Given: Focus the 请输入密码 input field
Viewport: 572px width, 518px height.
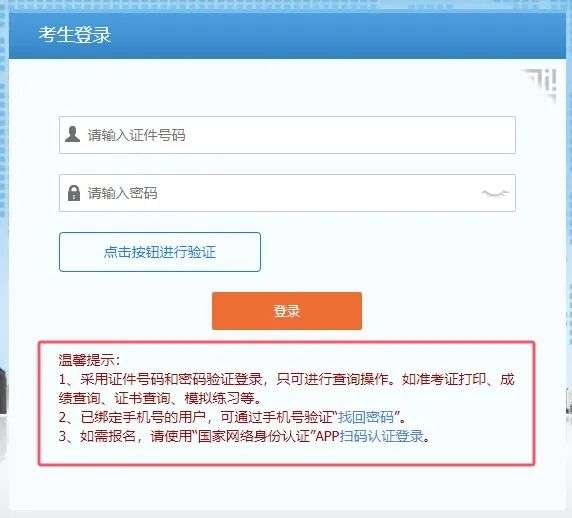Looking at the screenshot, I should pyautogui.click(x=287, y=193).
